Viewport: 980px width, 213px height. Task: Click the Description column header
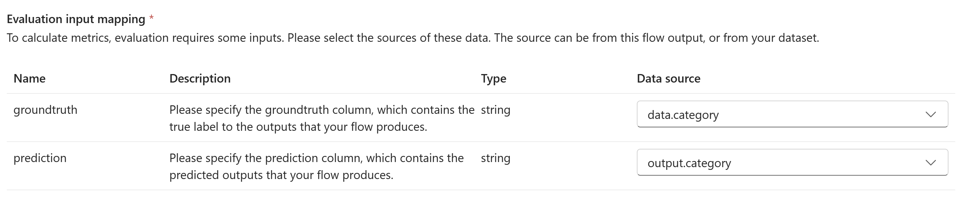coord(200,78)
